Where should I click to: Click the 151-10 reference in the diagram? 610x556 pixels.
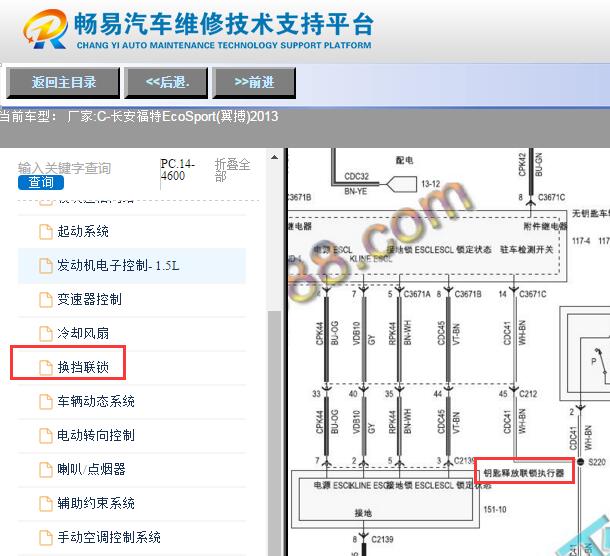coord(495,509)
